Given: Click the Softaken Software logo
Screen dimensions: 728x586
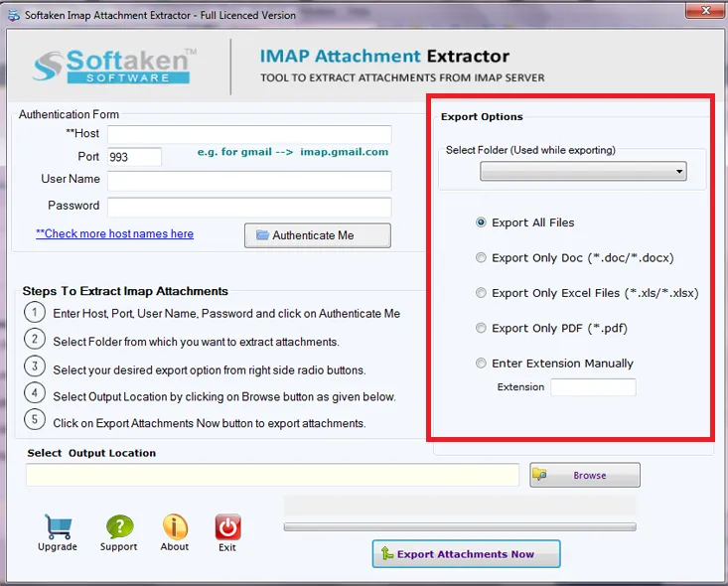Looking at the screenshot, I should click(x=114, y=67).
